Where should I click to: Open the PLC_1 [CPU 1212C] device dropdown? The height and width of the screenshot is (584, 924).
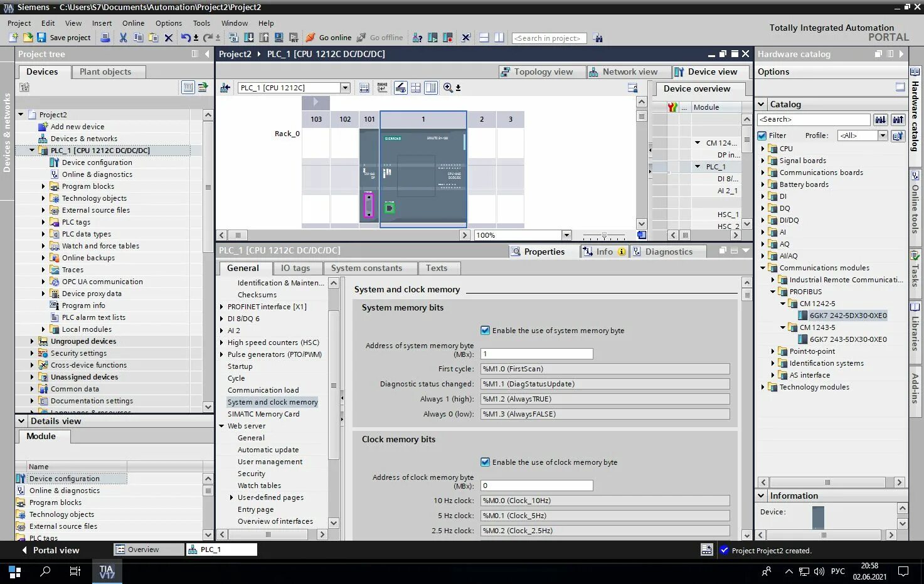coord(343,87)
